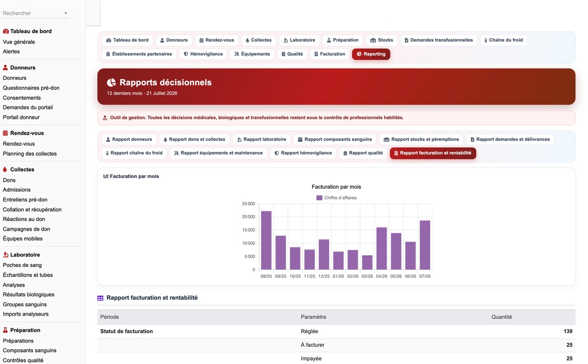Open Questionnaires pré-don sidebar link
Screen dimensions: 588x364
31,88
